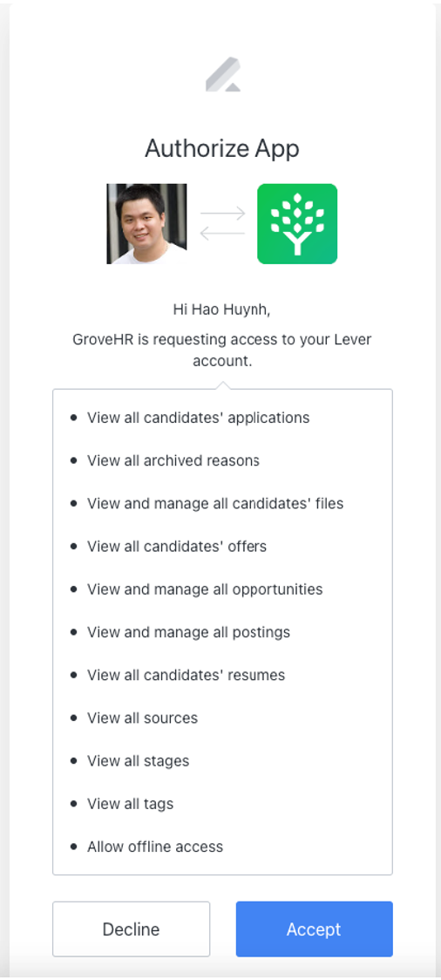Click the GroveHR green tree icon
Viewport: 441px width, 980px height.
coord(297,224)
